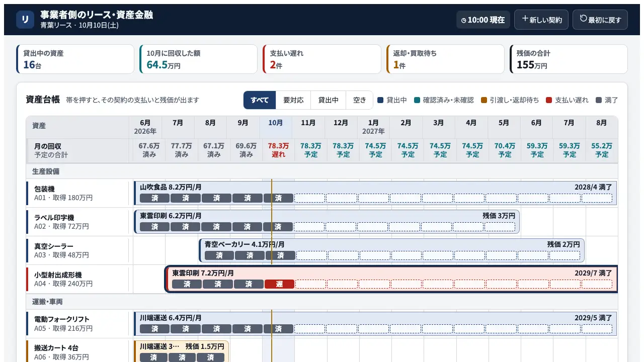Open the 10月に回収した額 card

tap(198, 59)
